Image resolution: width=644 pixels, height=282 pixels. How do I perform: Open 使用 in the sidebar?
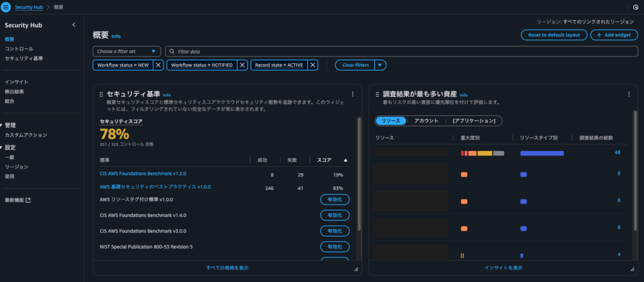pyautogui.click(x=9, y=176)
